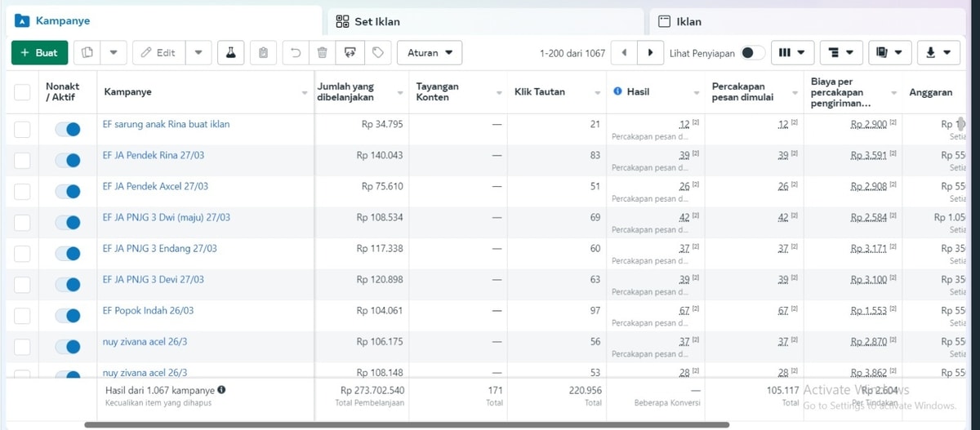
Task: Click the A/B test flask icon
Action: [230, 53]
